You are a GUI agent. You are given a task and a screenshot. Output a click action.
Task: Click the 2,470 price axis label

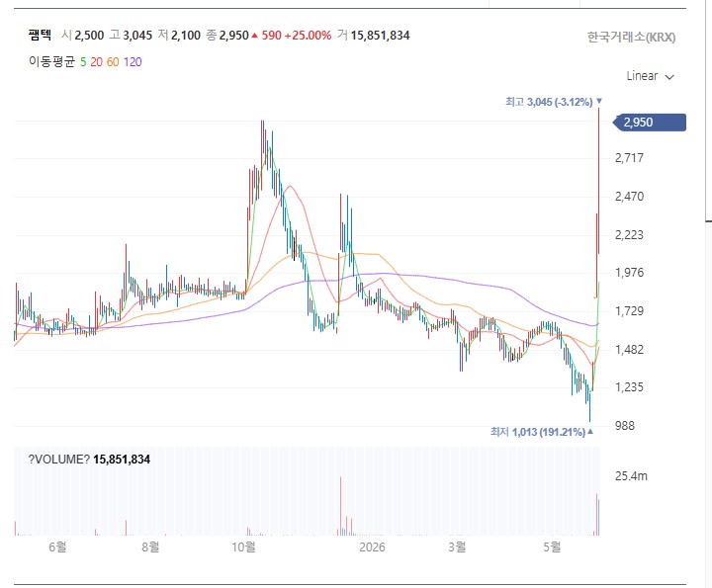coord(629,197)
